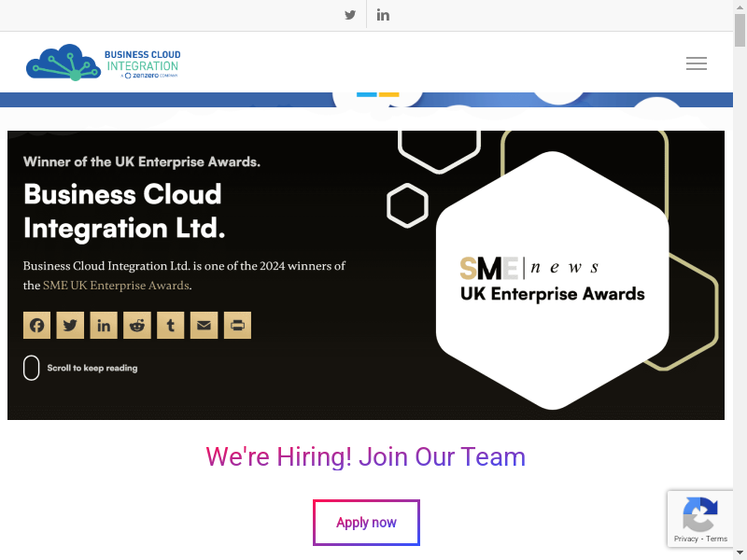Open reCAPTCHA Privacy link
This screenshot has width=747, height=560.
tap(685, 539)
